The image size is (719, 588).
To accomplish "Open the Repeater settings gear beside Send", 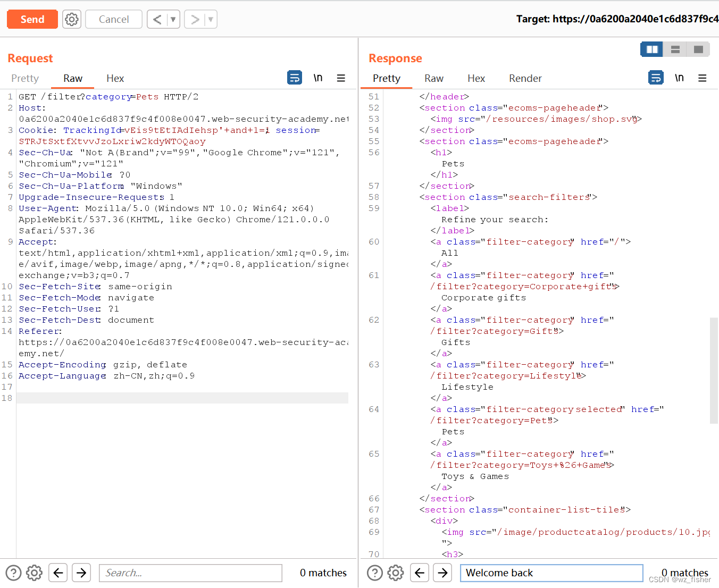I will pos(71,19).
